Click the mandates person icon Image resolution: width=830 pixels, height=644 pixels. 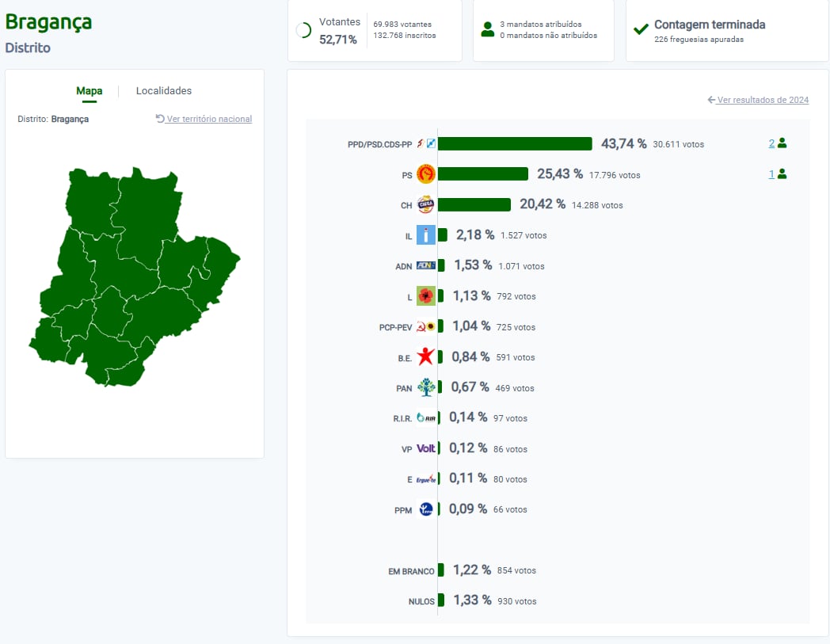[x=488, y=30]
